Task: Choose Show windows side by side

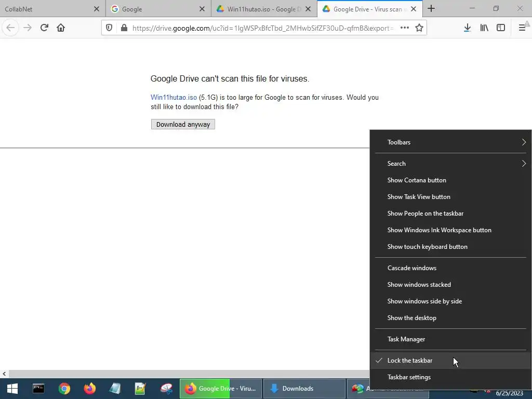Action: 450,301
